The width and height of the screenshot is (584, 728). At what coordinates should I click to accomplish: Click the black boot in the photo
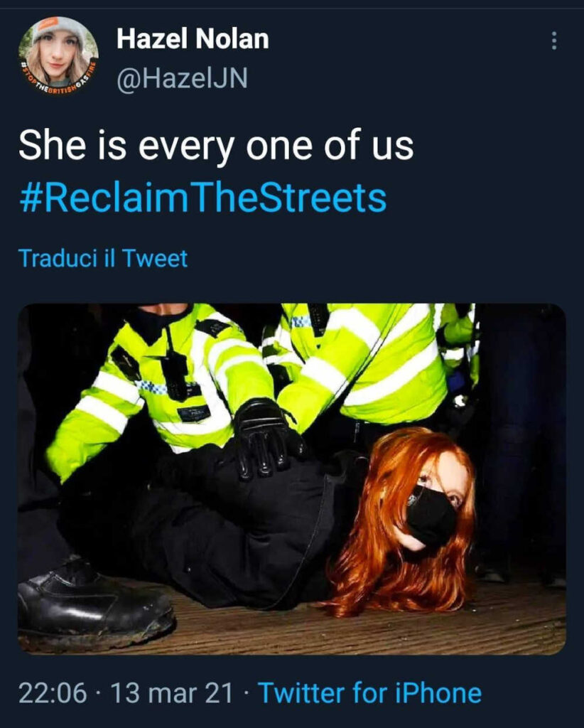click(96, 604)
